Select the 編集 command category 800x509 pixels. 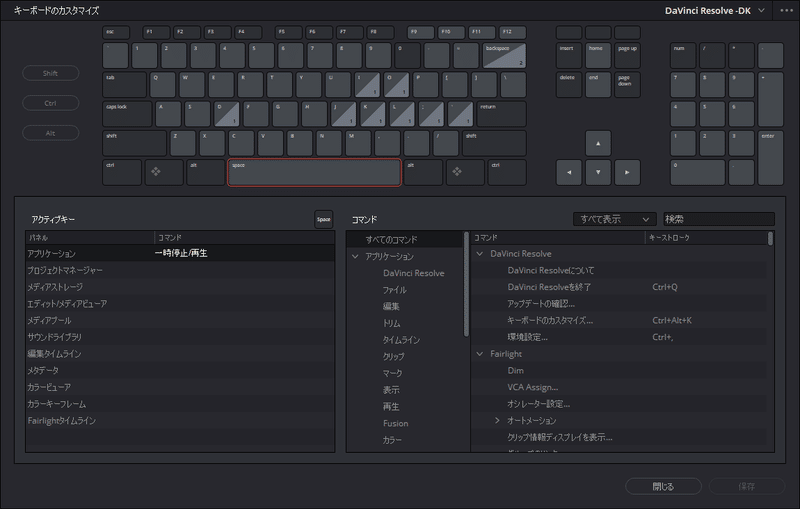tap(391, 307)
